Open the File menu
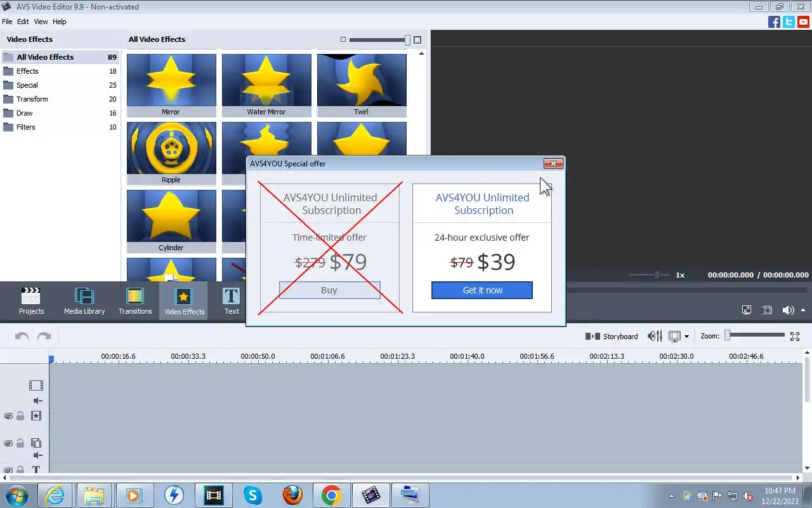The image size is (812, 508). [x=7, y=22]
